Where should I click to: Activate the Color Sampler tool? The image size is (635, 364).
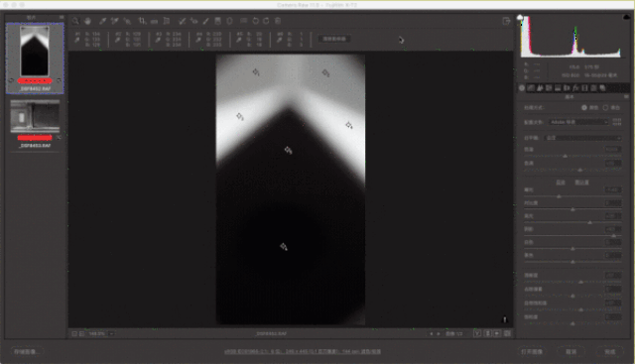[x=115, y=21]
